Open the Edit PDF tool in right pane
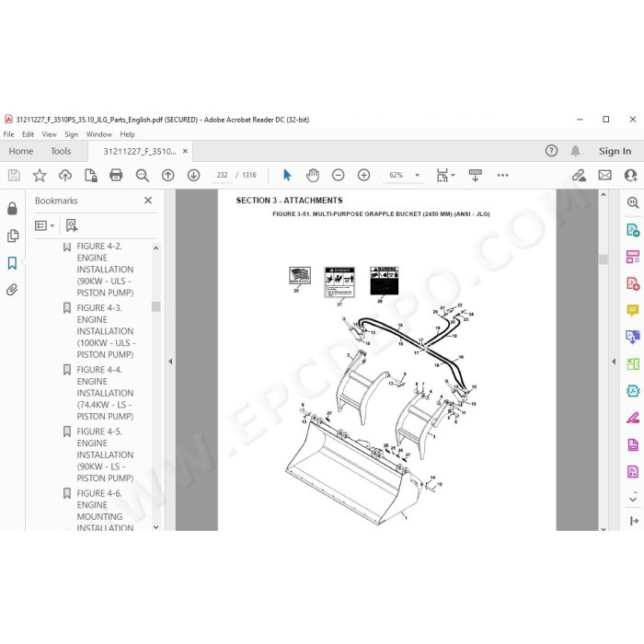The image size is (644, 644). (633, 257)
